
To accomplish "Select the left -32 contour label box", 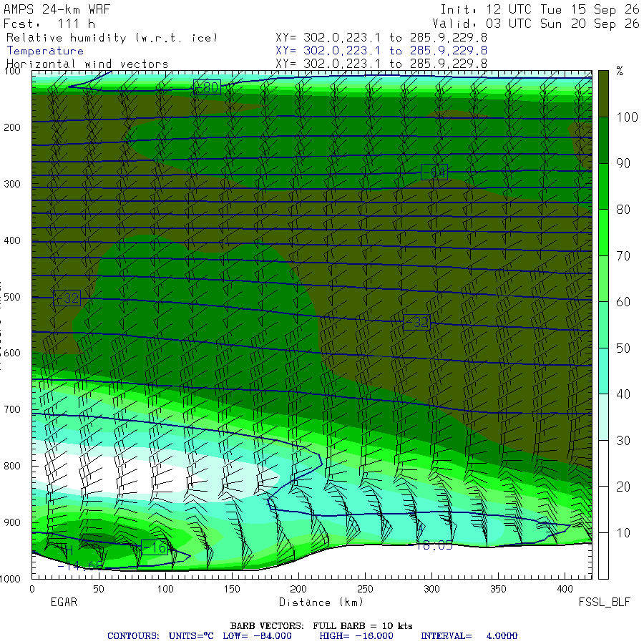I will coord(67,298).
